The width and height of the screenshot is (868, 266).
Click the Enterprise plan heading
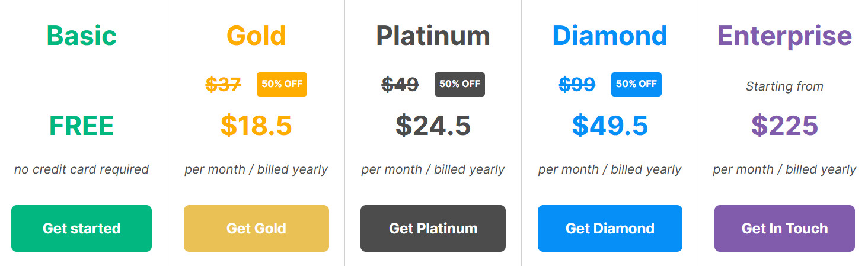[x=784, y=36]
